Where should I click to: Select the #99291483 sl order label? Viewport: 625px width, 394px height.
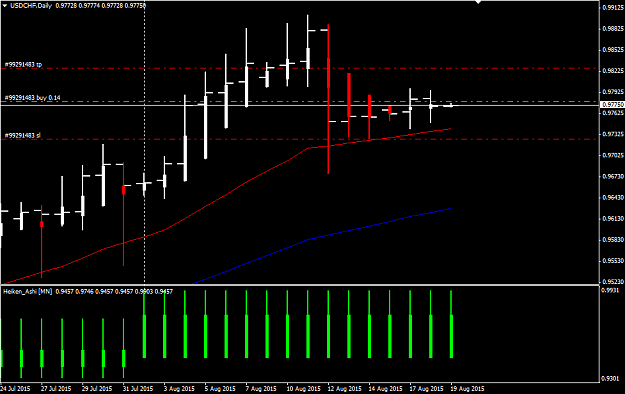click(x=23, y=136)
